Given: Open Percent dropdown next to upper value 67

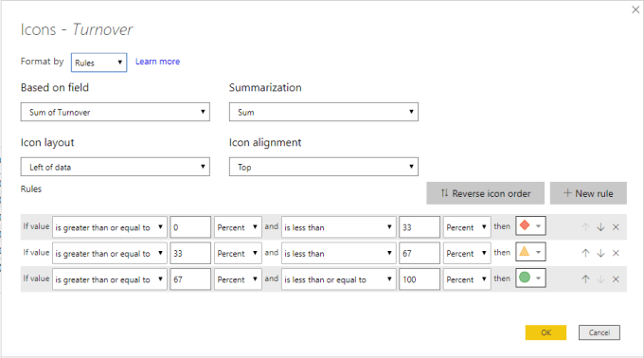Looking at the screenshot, I should (467, 253).
